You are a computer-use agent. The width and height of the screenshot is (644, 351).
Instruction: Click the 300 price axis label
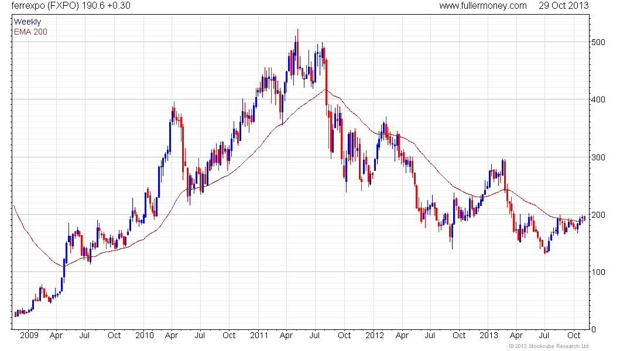point(598,157)
